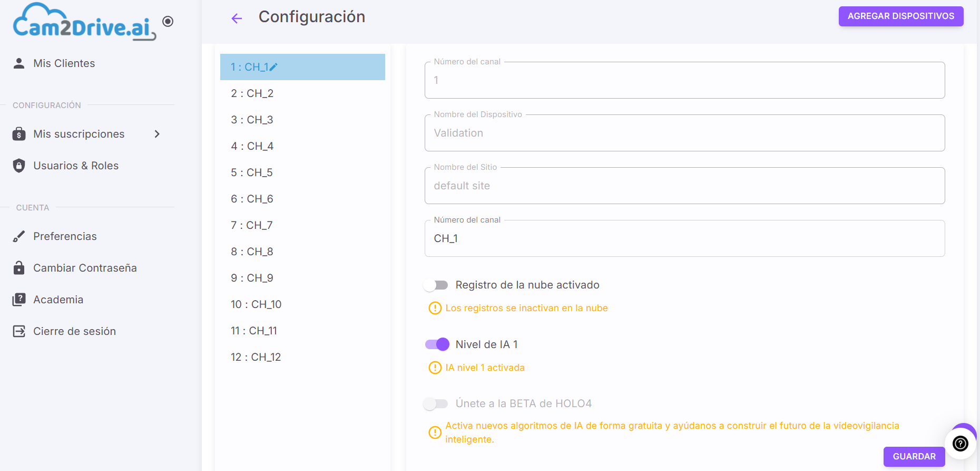Viewport: 980px width, 471px height.
Task: Click the channel name field containing CH_1
Action: (684, 238)
